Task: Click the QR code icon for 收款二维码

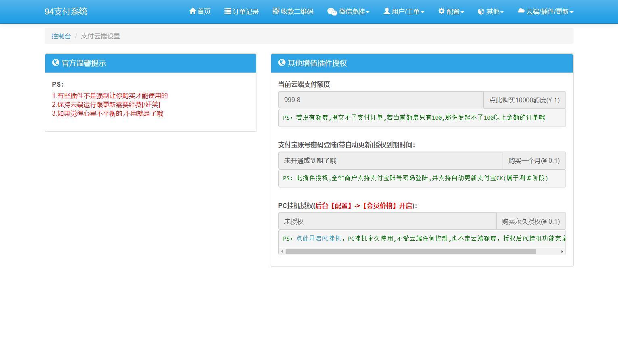Action: point(275,11)
